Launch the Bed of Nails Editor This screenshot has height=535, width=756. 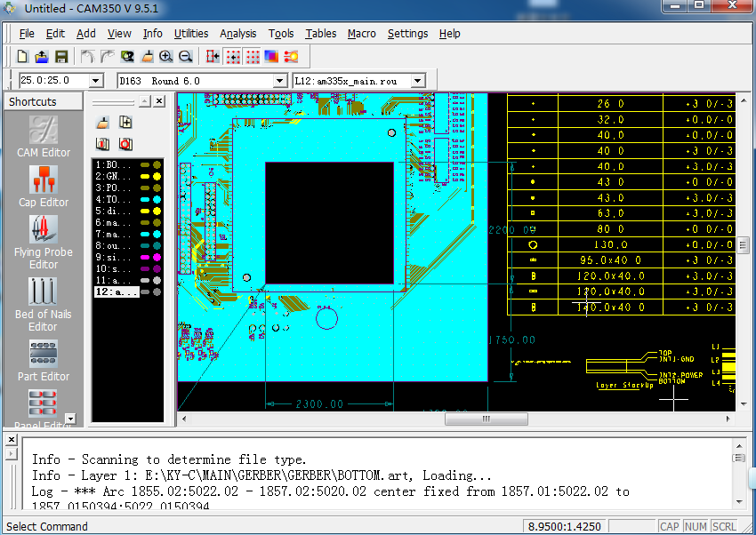[44, 305]
